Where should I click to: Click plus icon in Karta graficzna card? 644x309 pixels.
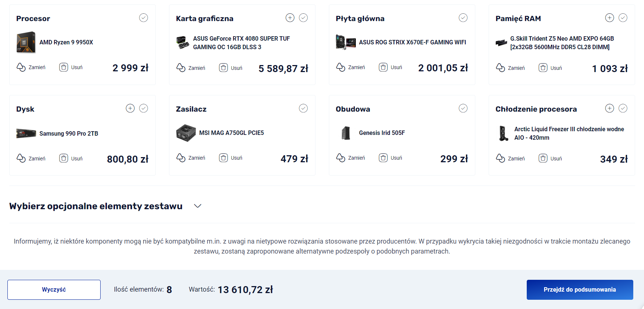pos(290,18)
